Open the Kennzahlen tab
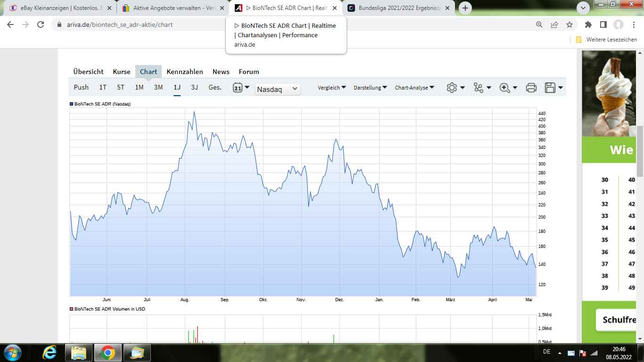Image resolution: width=644 pixels, height=362 pixels. (x=185, y=72)
